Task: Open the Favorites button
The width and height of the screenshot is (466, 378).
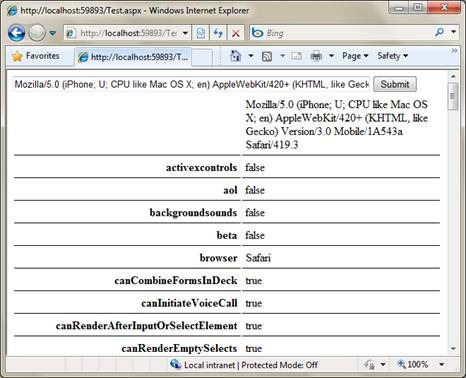Action: (x=35, y=56)
